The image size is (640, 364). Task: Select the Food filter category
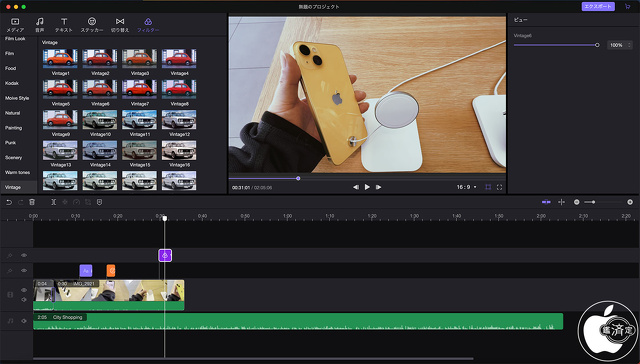(x=11, y=68)
